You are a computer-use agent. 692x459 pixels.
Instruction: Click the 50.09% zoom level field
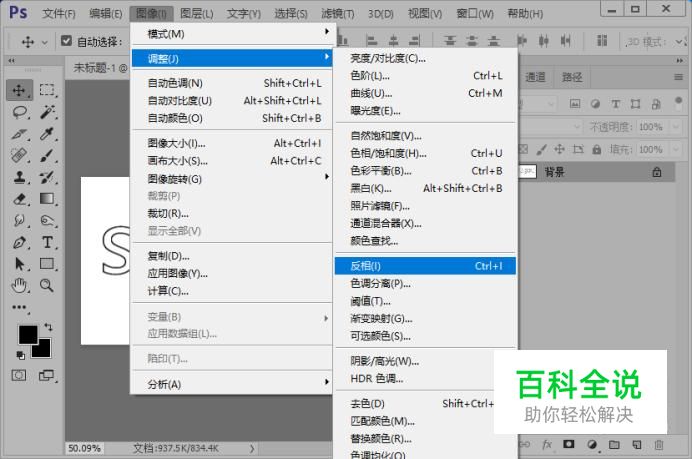(84, 448)
